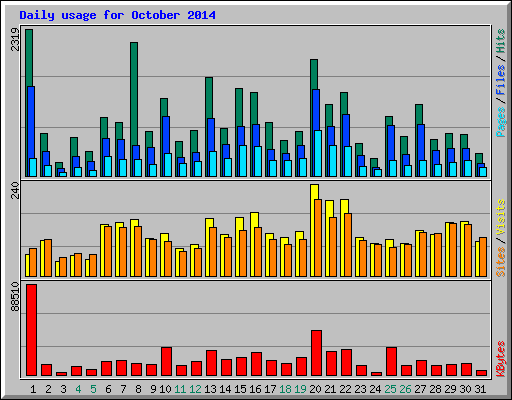Click the green weekend day "11" label
Viewport: 512px width, 400px height.
(180, 389)
